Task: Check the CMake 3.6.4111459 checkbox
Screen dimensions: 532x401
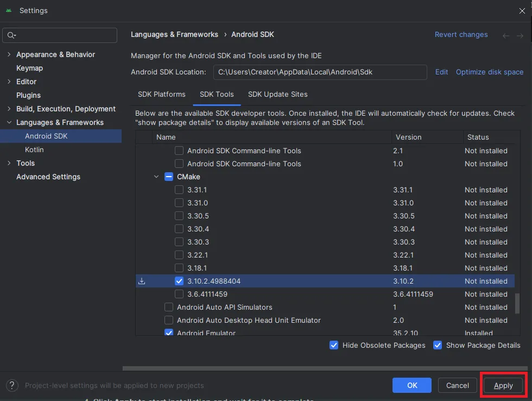Action: pyautogui.click(x=179, y=294)
